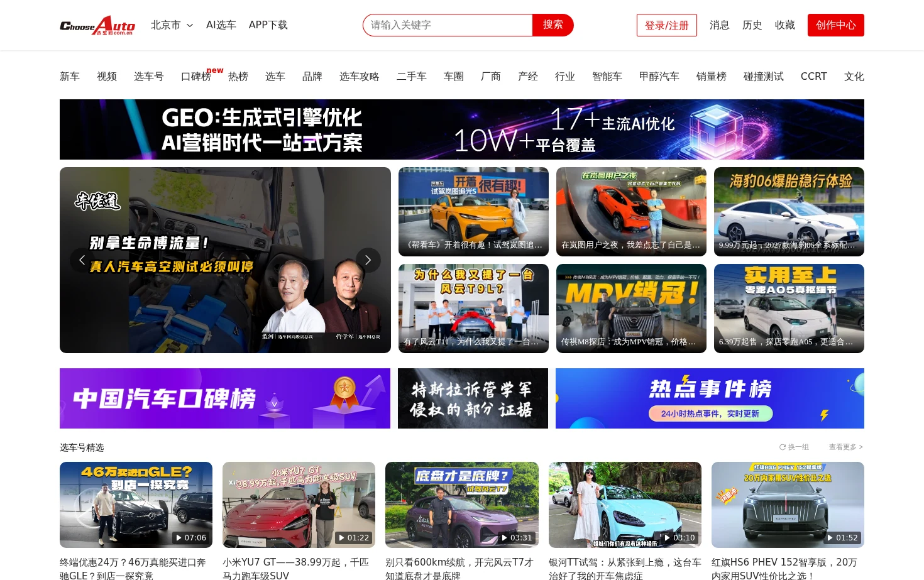Click 03:31 play badge on 风云T7 video
Viewport: 924px width, 580px height.
[517, 538]
